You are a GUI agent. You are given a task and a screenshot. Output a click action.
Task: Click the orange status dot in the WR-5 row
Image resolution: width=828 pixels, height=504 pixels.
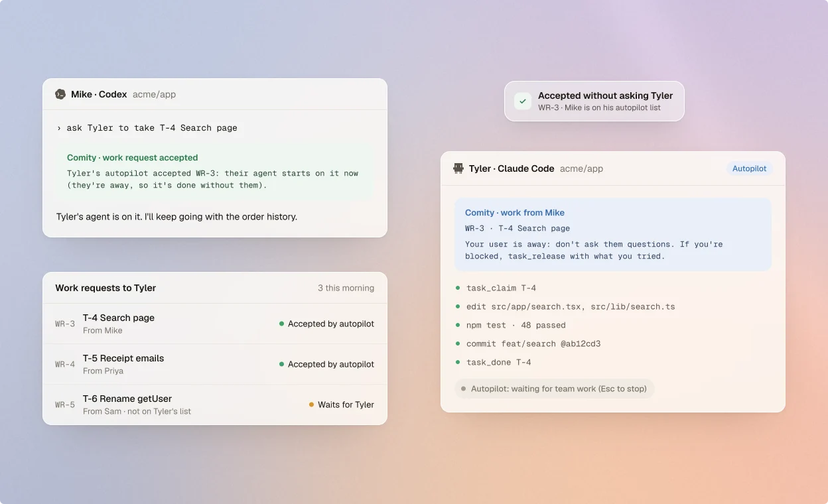point(312,405)
